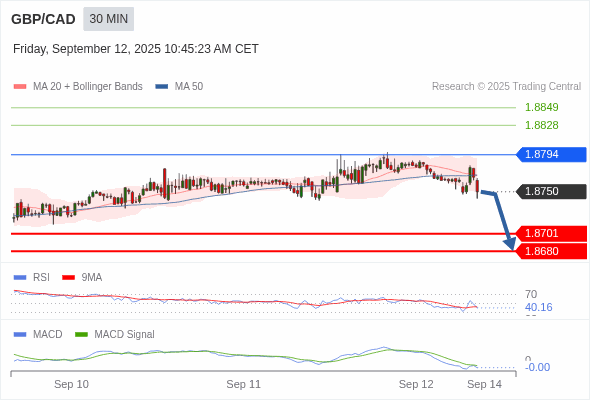Click the MACD value -0.00
This screenshot has height=400, width=590.
[537, 367]
